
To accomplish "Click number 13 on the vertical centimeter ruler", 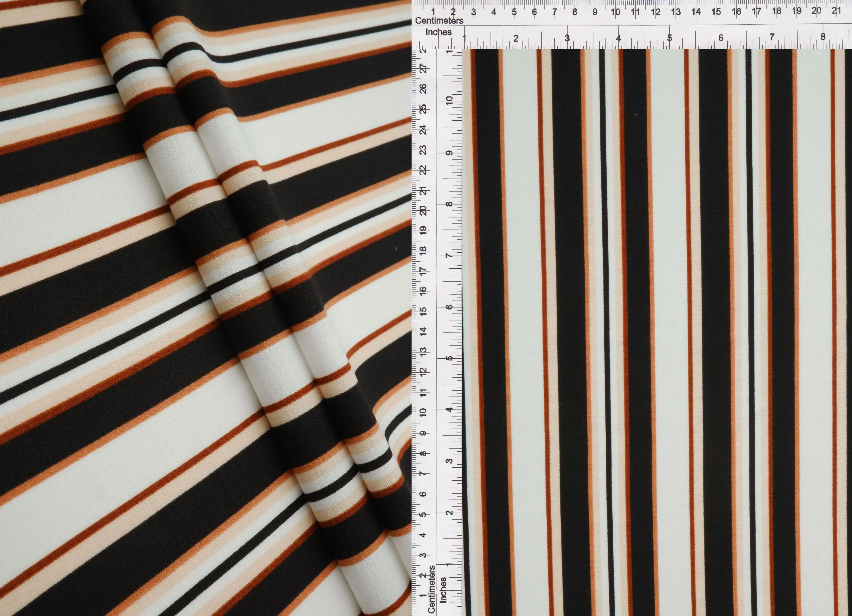I will tap(423, 352).
